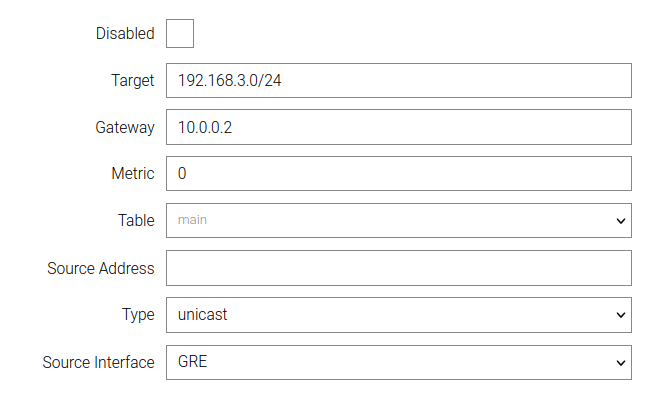Click the Type label text

click(x=138, y=315)
